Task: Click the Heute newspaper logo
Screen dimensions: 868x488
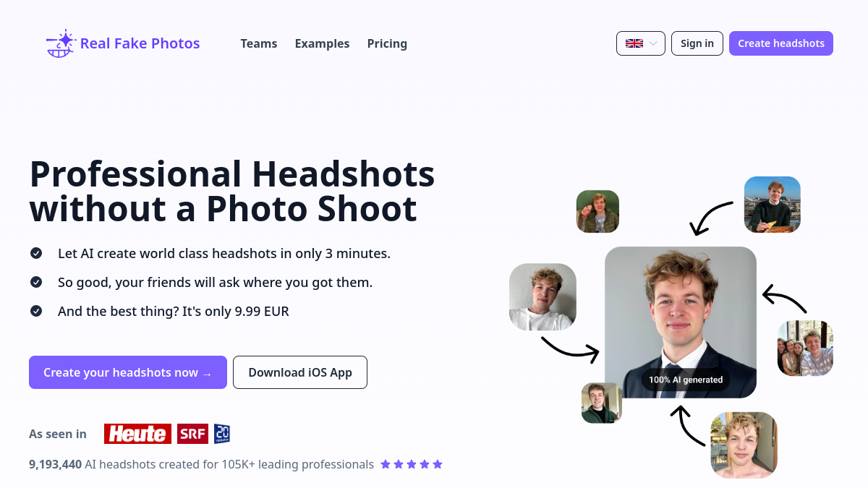Action: point(137,434)
